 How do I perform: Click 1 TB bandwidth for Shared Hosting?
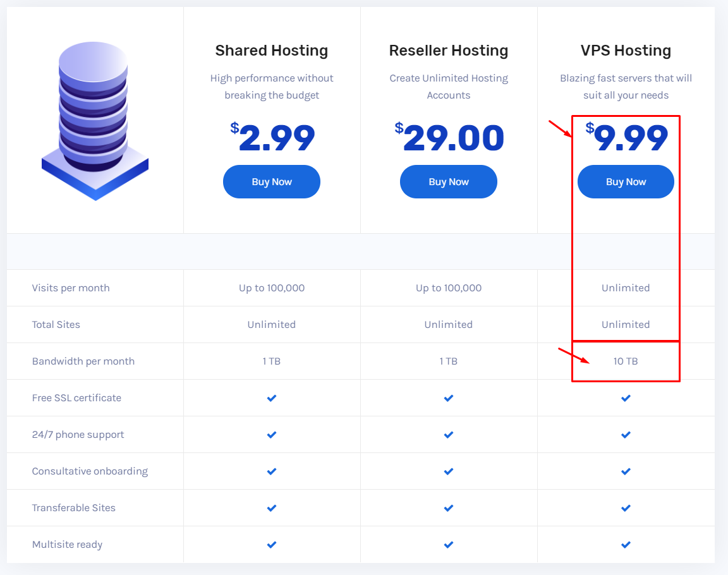(272, 361)
